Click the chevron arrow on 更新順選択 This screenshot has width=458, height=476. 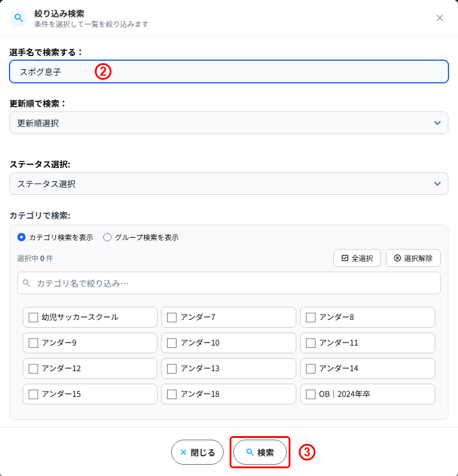(437, 123)
